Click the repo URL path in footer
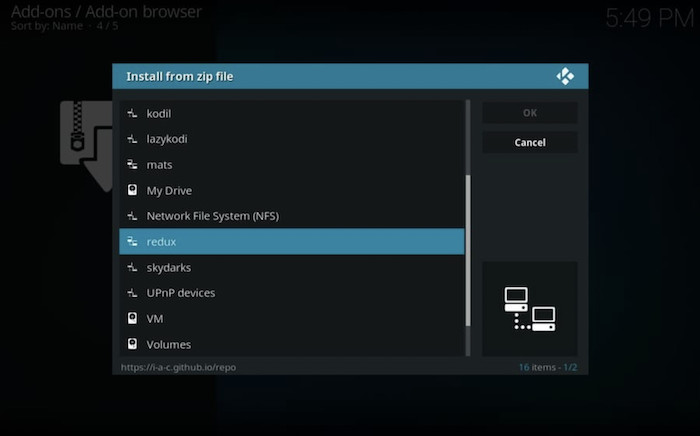Screen dimensions: 700x436 (179, 367)
